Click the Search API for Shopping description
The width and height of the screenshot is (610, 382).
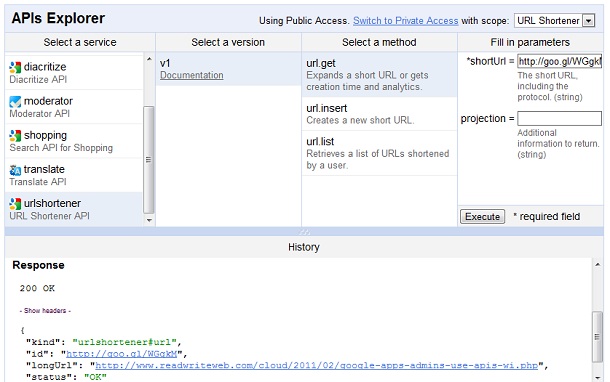pyautogui.click(x=61, y=148)
